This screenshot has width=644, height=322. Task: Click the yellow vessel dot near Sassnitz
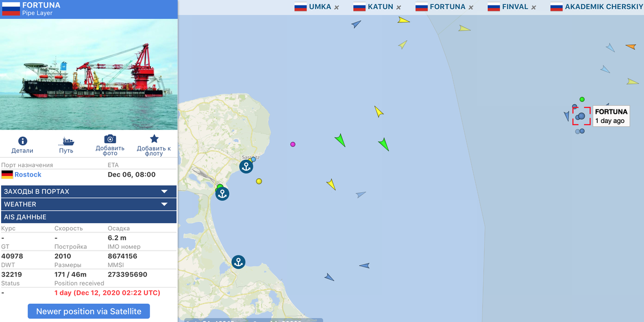pos(259,181)
